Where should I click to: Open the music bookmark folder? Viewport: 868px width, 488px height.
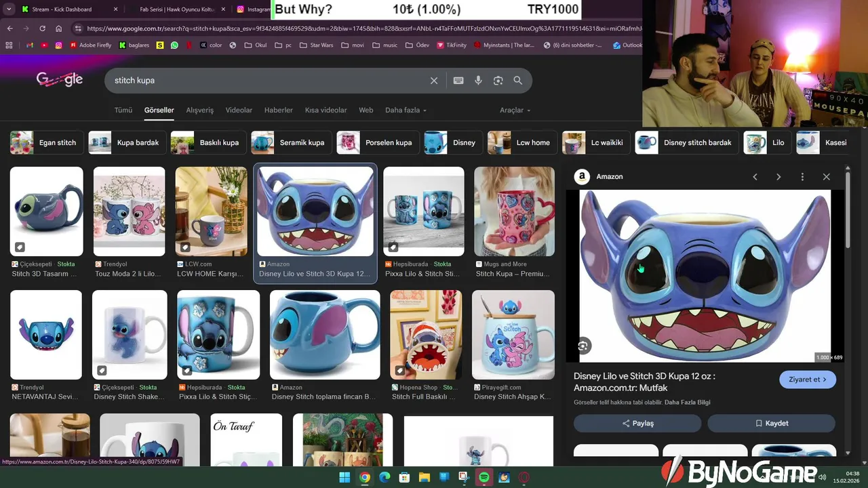(385, 45)
